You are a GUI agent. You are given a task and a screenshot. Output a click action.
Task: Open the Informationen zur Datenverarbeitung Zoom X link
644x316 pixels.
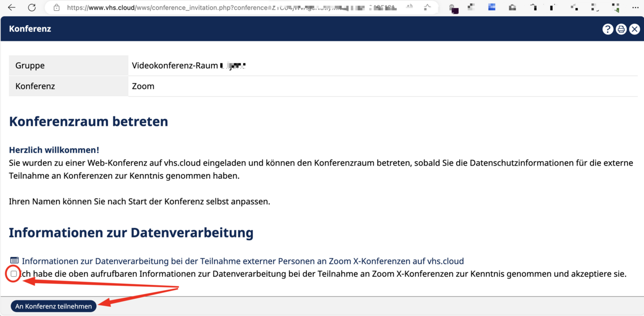click(x=243, y=261)
